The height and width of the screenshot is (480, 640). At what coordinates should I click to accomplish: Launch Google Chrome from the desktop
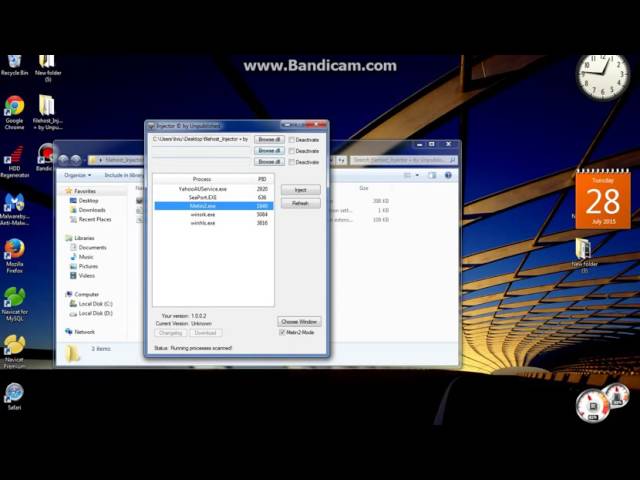pos(14,112)
